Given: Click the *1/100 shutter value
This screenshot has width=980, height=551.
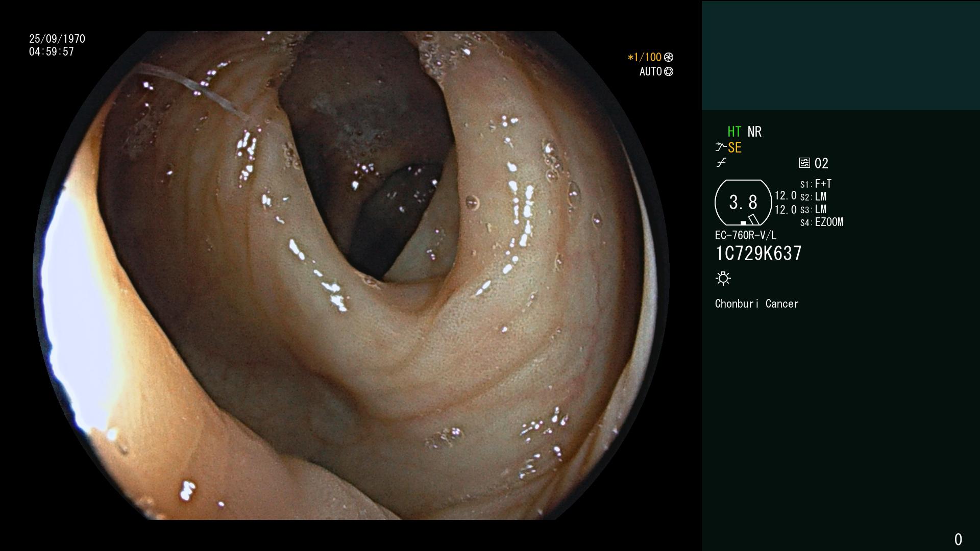Looking at the screenshot, I should tap(644, 57).
